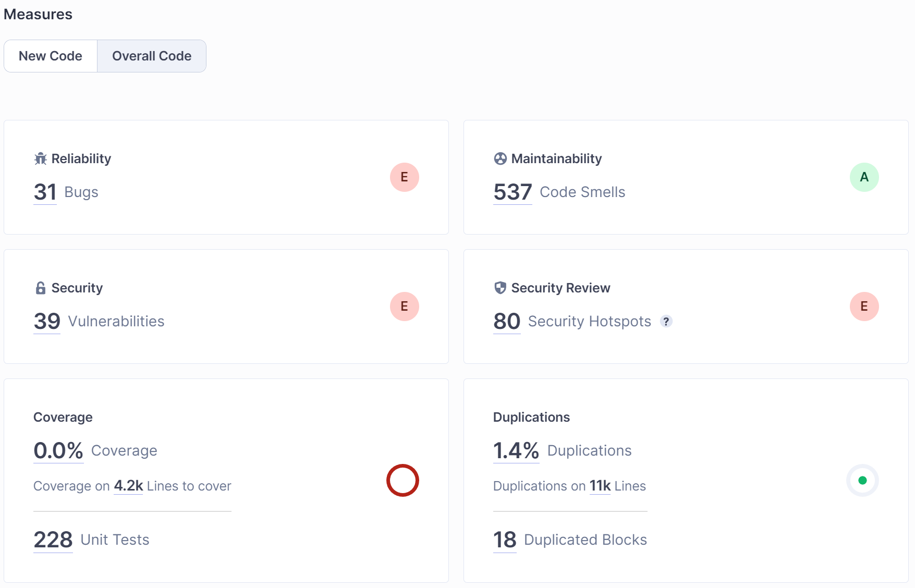Click the Code Smells label
The width and height of the screenshot is (915, 588).
(582, 192)
